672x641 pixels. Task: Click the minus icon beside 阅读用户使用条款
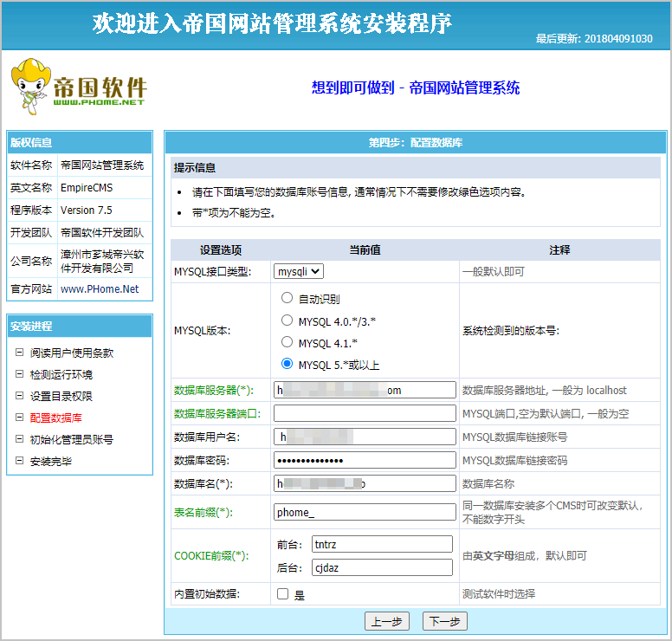(19, 353)
